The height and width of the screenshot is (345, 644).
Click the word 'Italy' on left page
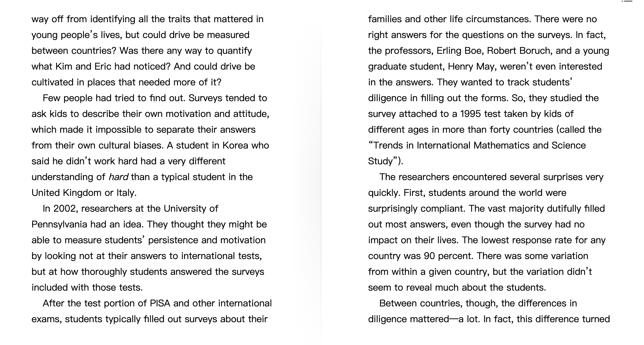point(125,193)
